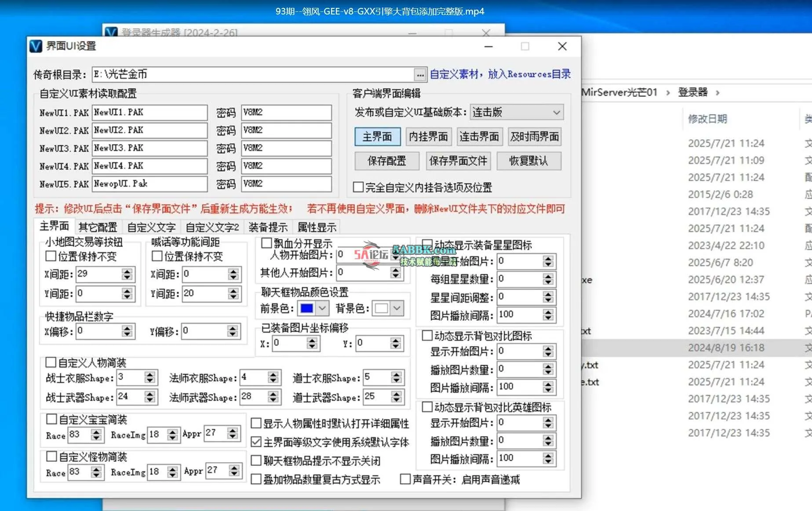This screenshot has height=511, width=812.
Task: Tick the 自定义宝宝简装 checkbox
Action: pyautogui.click(x=51, y=419)
